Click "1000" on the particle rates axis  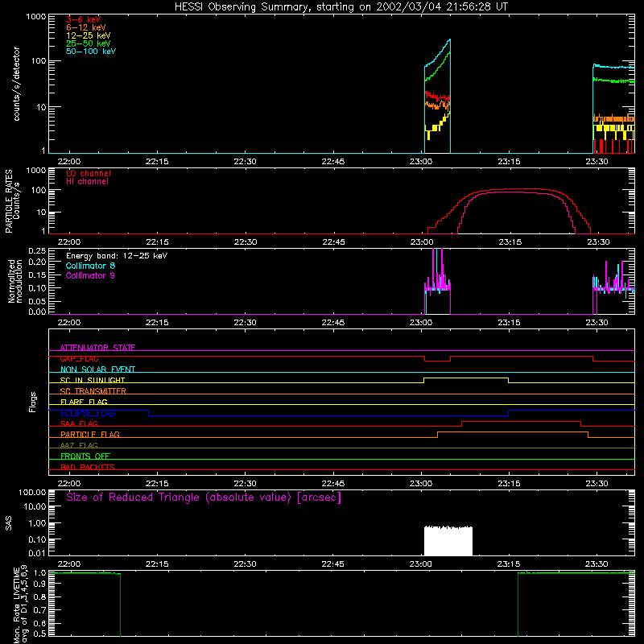coord(36,171)
